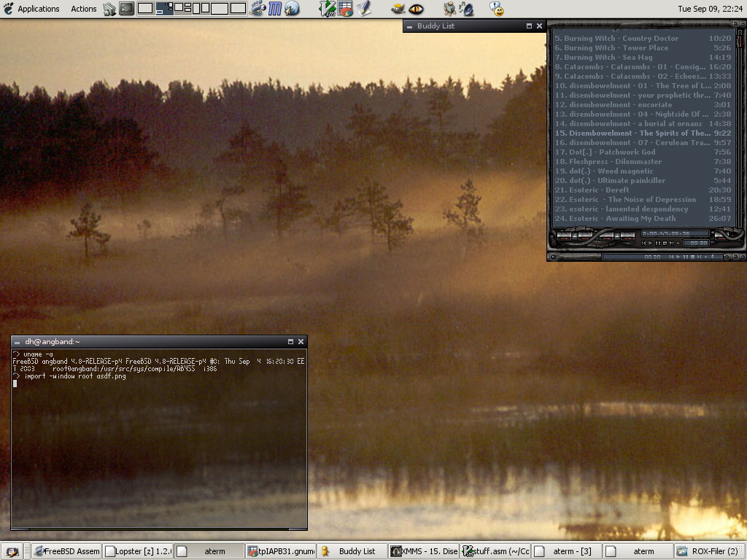
Task: Click the show desktop icon in taskbar
Action: 12,551
